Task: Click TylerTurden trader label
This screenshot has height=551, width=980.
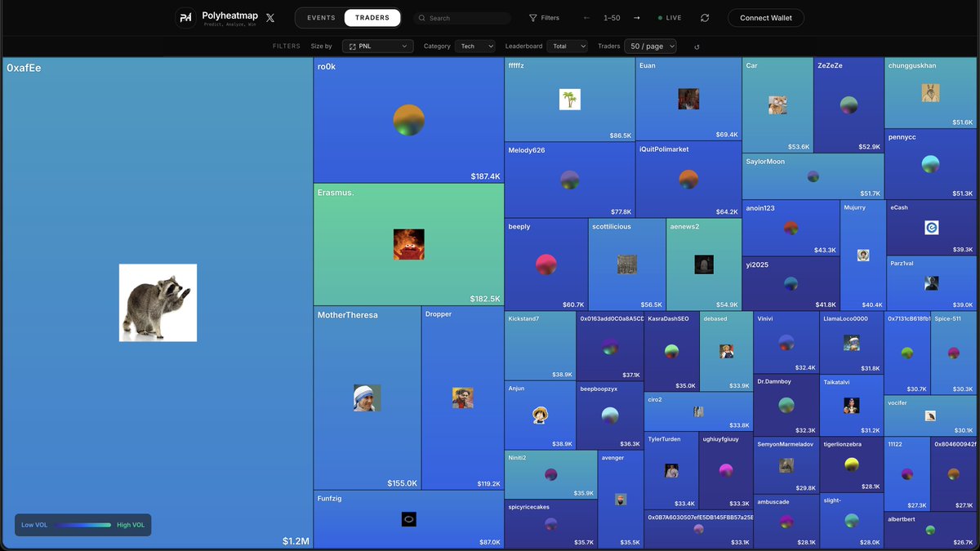Action: tap(664, 439)
